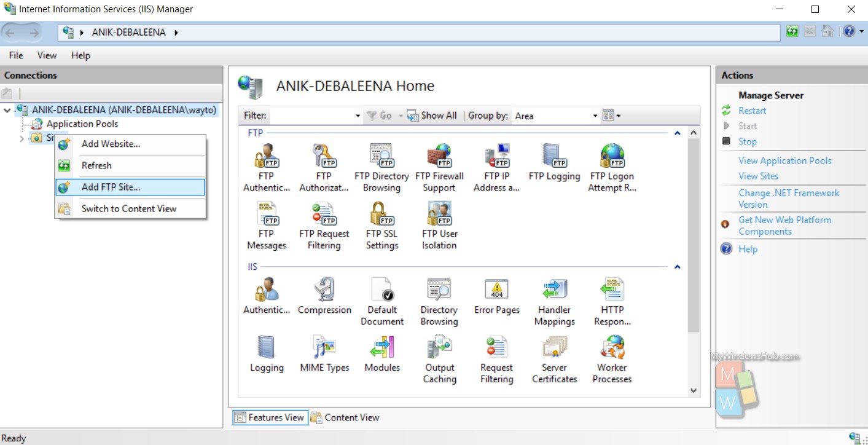The width and height of the screenshot is (868, 445).
Task: Open FTP Logging feature icon
Action: click(x=554, y=156)
